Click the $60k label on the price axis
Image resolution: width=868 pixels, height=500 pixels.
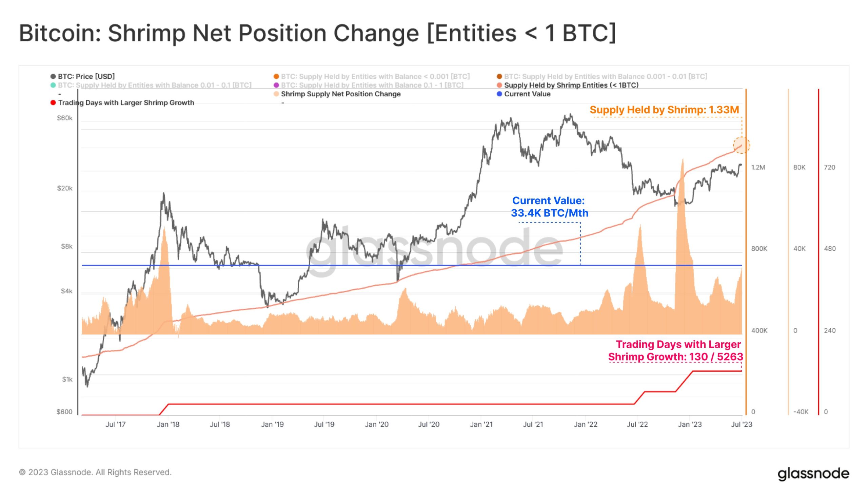coord(65,118)
